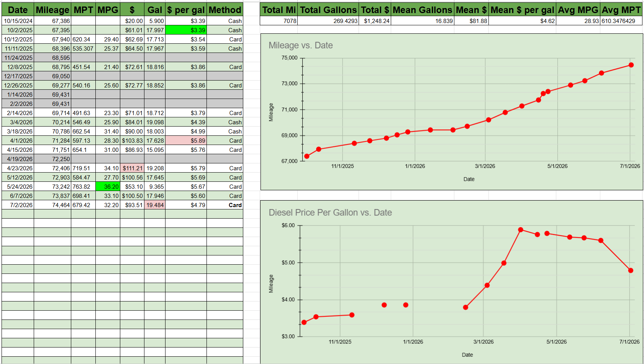
Task: Select the Mean $ per gal header
Action: tap(522, 10)
